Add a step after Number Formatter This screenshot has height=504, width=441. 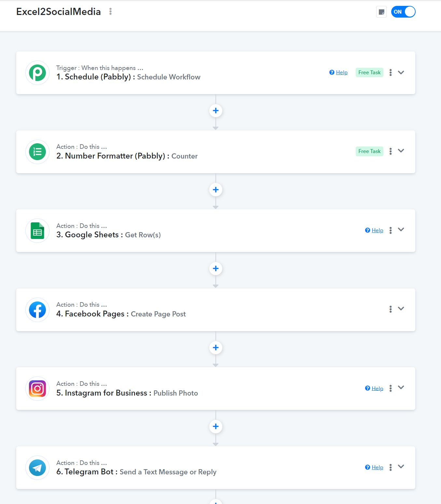215,189
